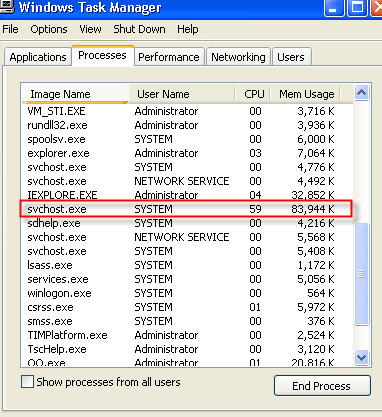Screen dimensions: 382x417
Task: Select the smss.exe process
Action: [x=187, y=321]
